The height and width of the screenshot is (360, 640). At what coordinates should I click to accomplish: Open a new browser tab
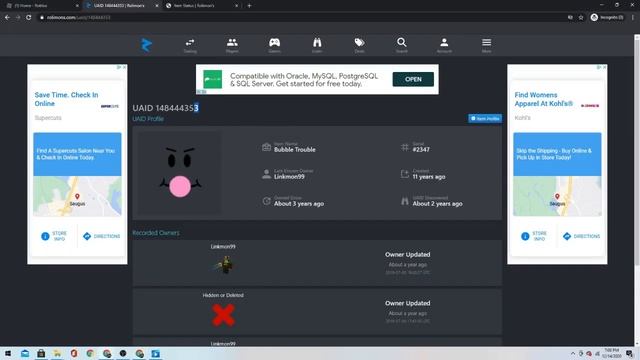point(249,6)
